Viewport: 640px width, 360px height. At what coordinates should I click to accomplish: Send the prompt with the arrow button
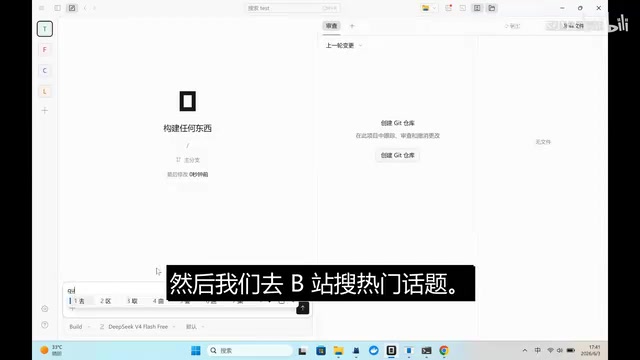(302, 308)
